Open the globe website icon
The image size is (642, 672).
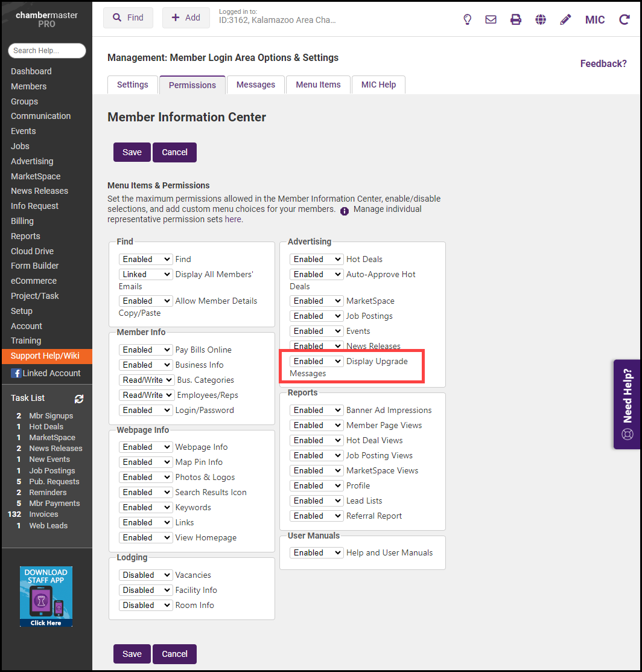point(541,19)
